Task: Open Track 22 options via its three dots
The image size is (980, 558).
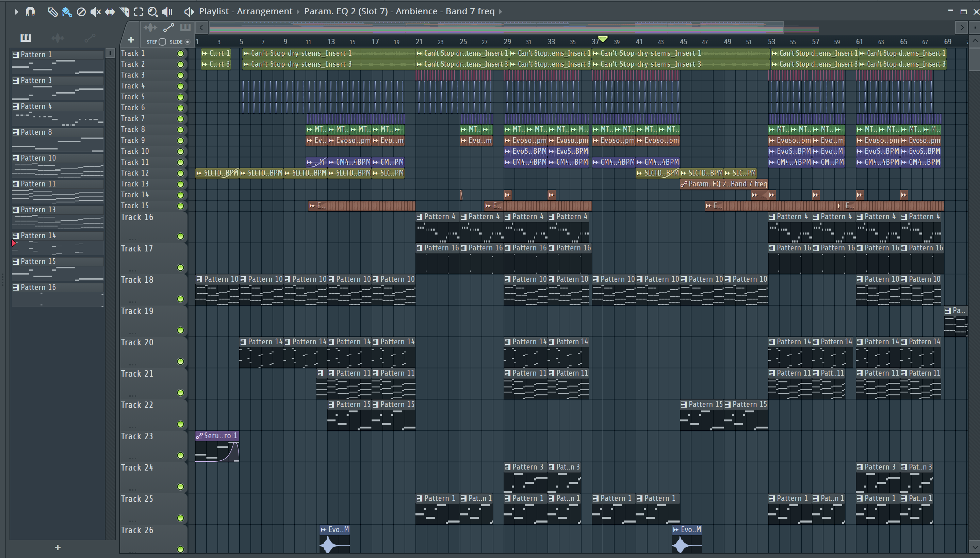Action: pyautogui.click(x=133, y=427)
